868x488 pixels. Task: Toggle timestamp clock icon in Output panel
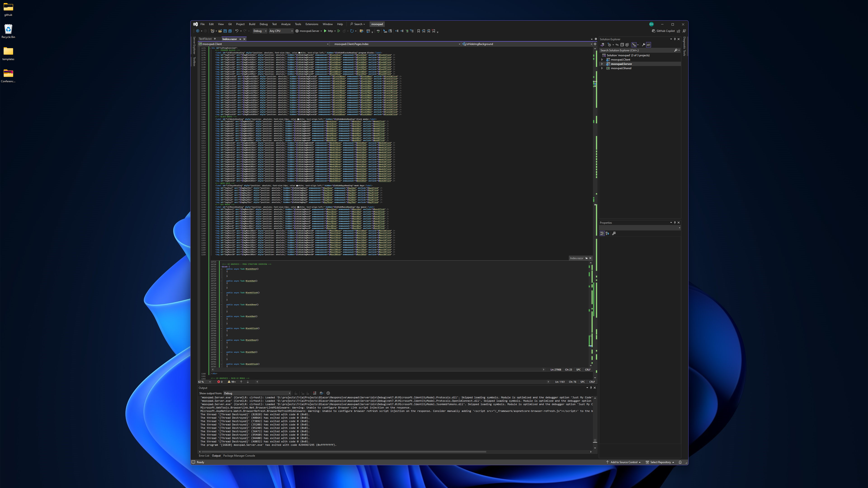[x=328, y=393]
